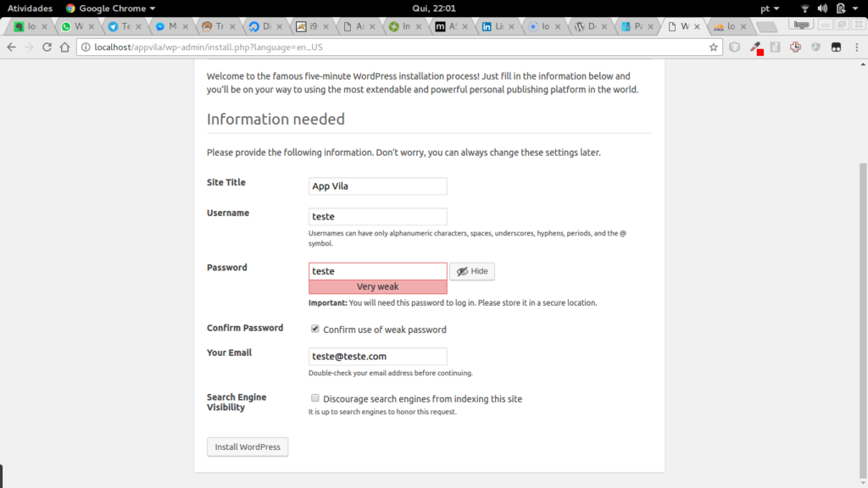
Task: Go back using the browser back arrow
Action: (x=11, y=47)
